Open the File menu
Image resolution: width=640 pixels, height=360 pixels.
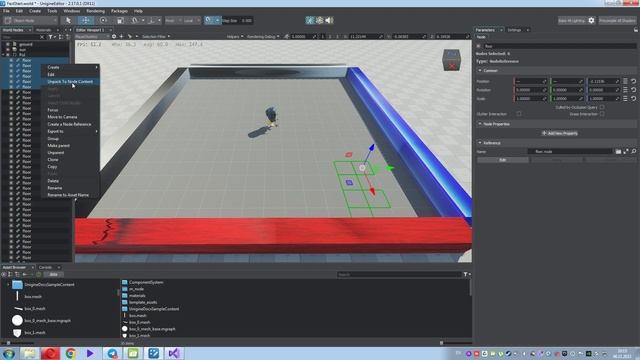(x=6, y=11)
